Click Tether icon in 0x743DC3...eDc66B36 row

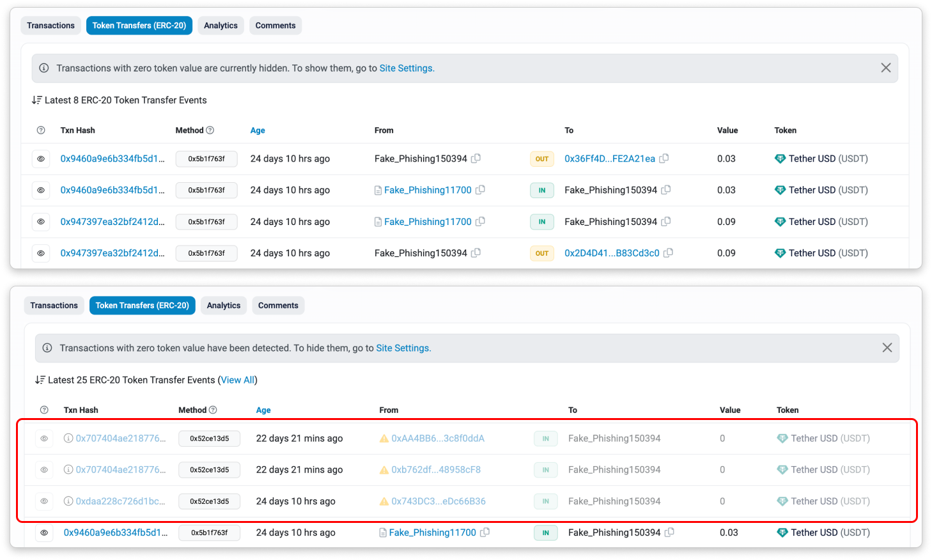coord(782,501)
